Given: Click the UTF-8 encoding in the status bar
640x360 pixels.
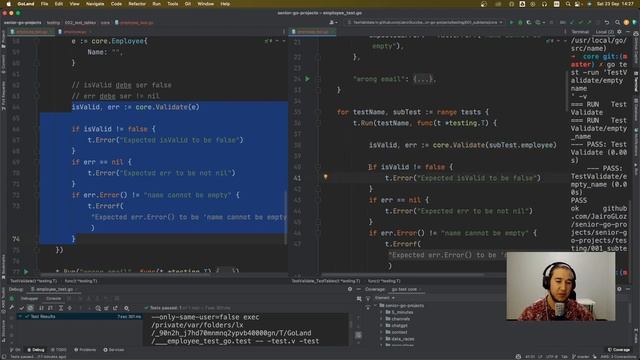Looking at the screenshot, I should pyautogui.click(x=551, y=356).
